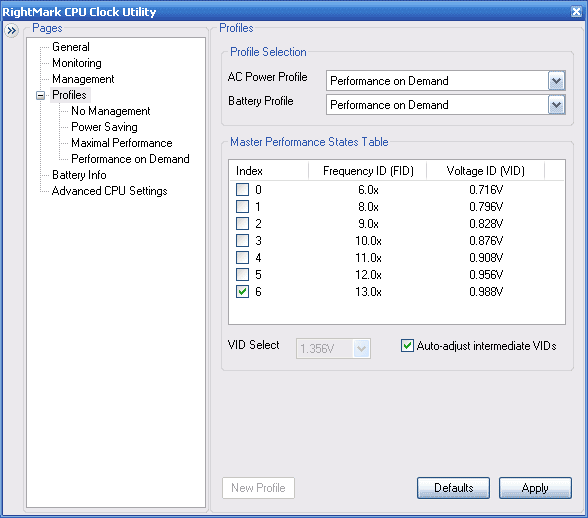Open Maximal Performance profile settings
Viewport: 588px width, 518px height.
click(x=122, y=143)
